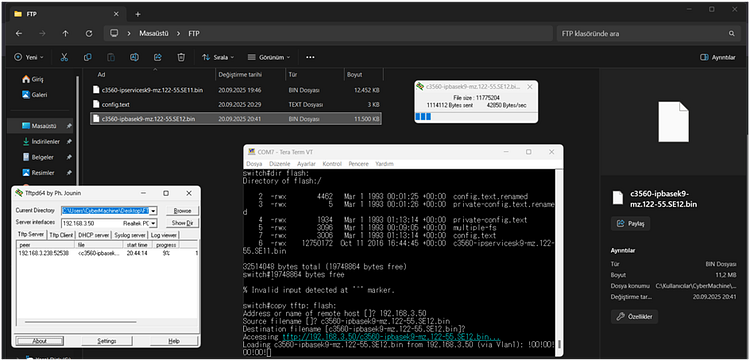
Task: Switch to the DHCP server tab
Action: [x=94, y=235]
